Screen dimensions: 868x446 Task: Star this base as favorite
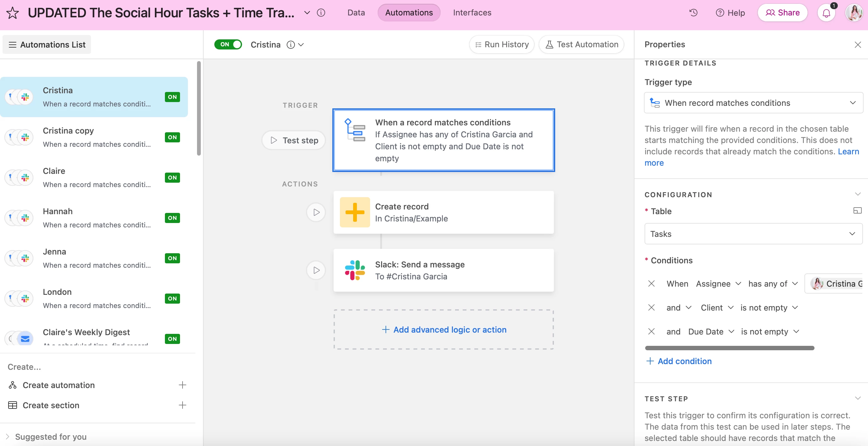point(13,13)
